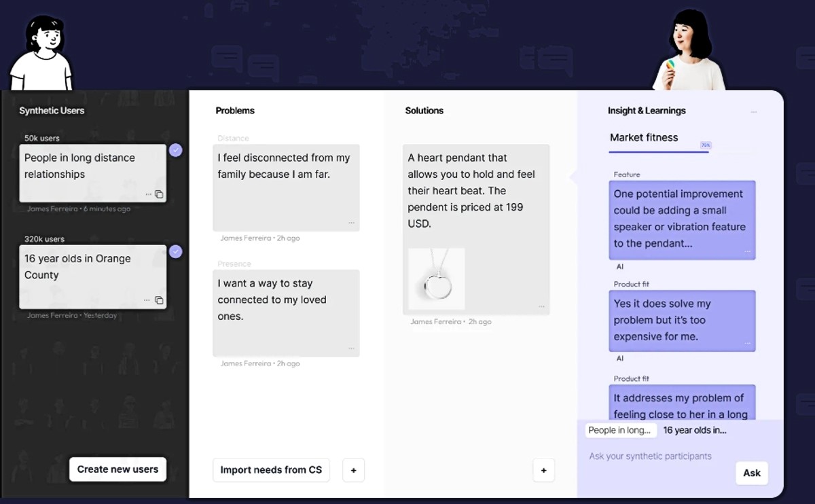Open the options dots on the heart pendant solution card
The width and height of the screenshot is (815, 504).
[x=541, y=307]
